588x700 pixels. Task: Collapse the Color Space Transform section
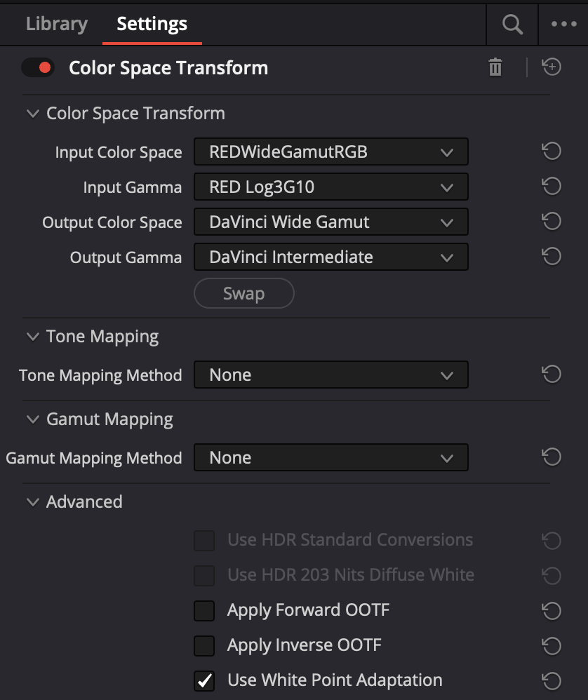pyautogui.click(x=32, y=114)
